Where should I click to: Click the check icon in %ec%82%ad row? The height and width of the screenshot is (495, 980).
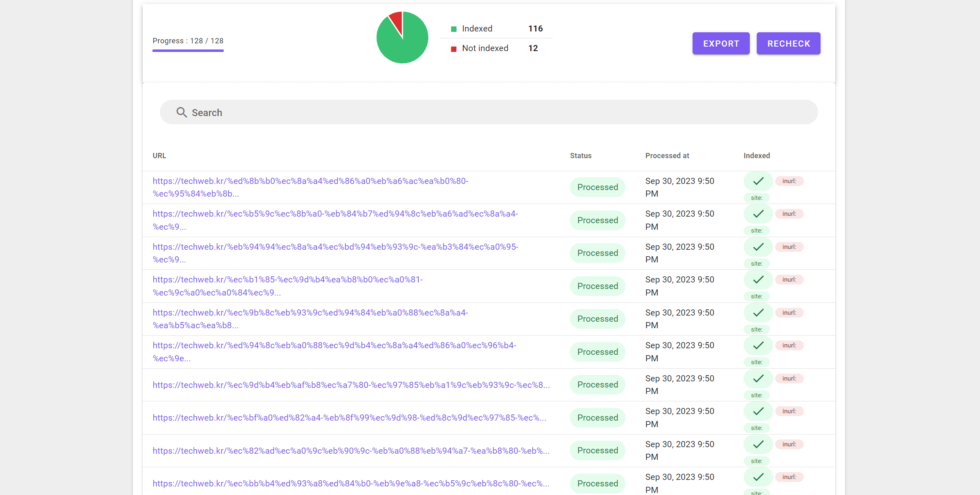[x=758, y=444]
